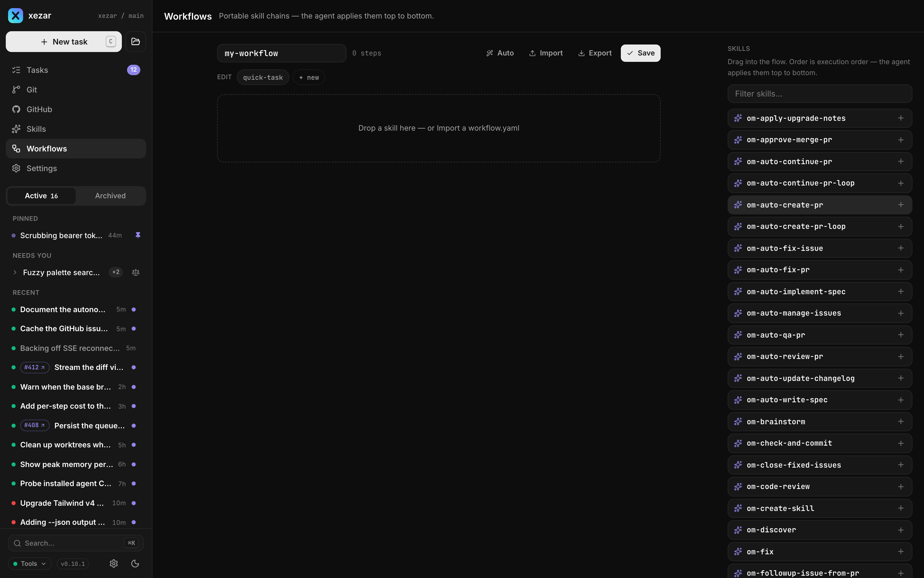The width and height of the screenshot is (924, 578).
Task: Click the sparkle icon of om-auto-fix-pr
Action: [738, 270]
